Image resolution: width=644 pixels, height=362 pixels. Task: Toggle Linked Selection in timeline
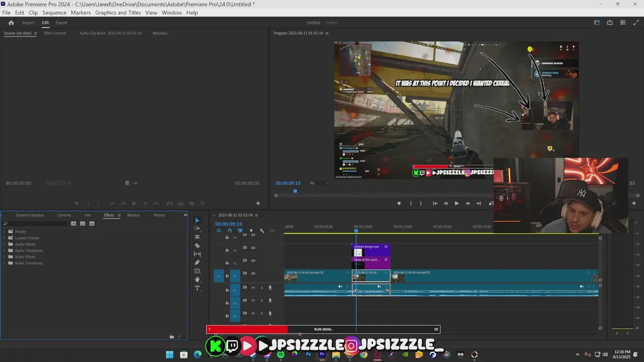point(240,231)
